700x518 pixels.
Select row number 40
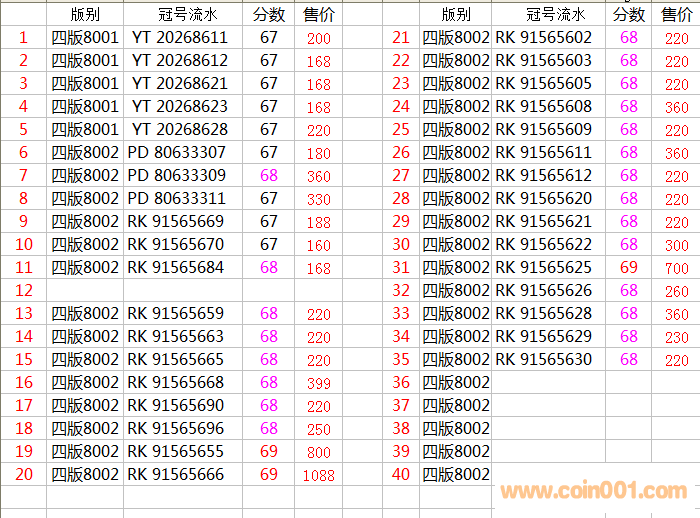tap(401, 475)
